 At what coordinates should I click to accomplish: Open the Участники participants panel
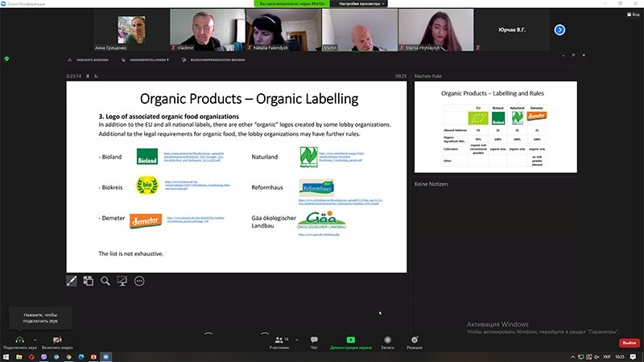[279, 343]
